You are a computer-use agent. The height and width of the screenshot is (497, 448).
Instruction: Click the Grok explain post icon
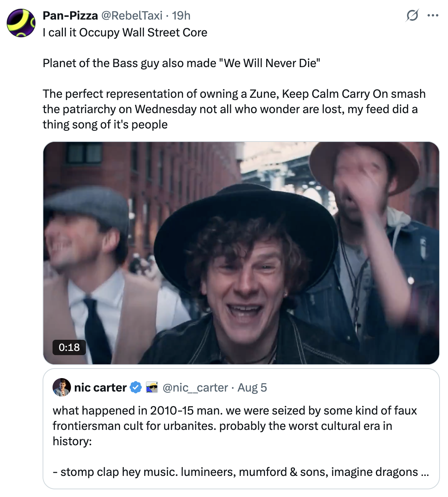[x=412, y=16]
